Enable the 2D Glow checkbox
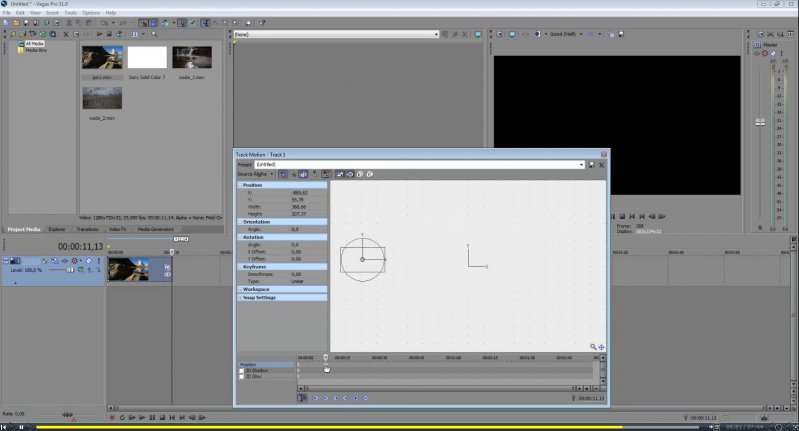 [x=241, y=378]
